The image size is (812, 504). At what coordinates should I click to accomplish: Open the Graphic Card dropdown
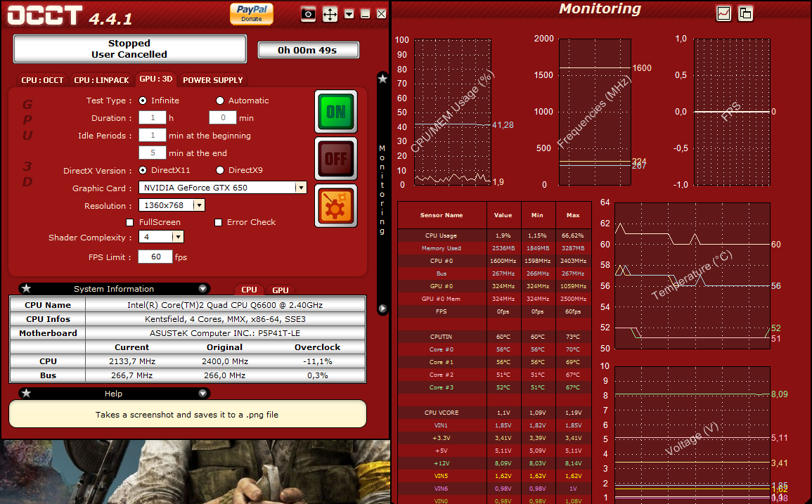(x=300, y=188)
